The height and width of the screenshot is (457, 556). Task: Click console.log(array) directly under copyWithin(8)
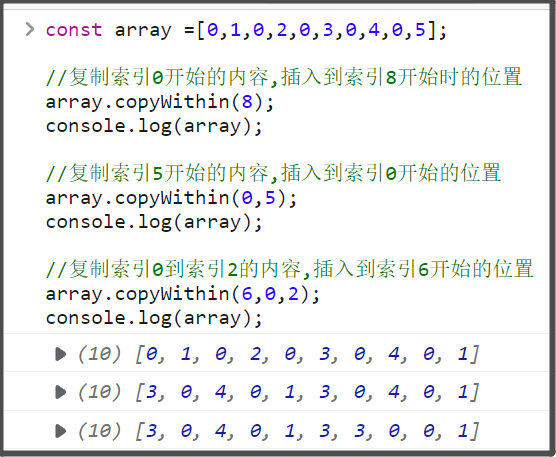click(154, 127)
